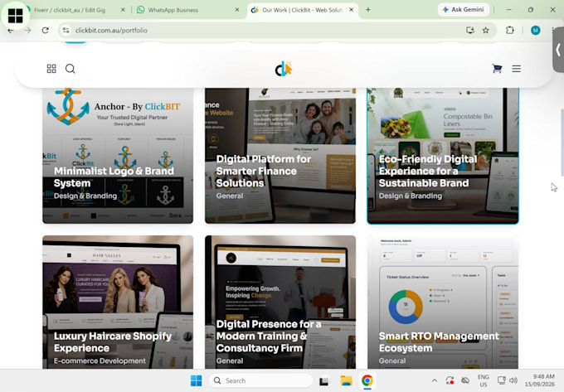Click the ClickBit logo in header
The image size is (564, 392).
click(x=284, y=69)
